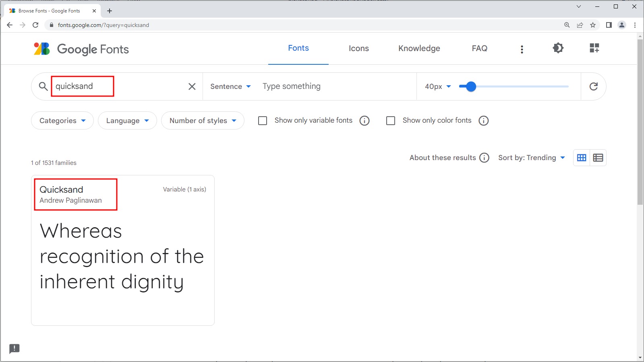Click the reset refresh icon in the search bar
644x362 pixels.
[593, 86]
